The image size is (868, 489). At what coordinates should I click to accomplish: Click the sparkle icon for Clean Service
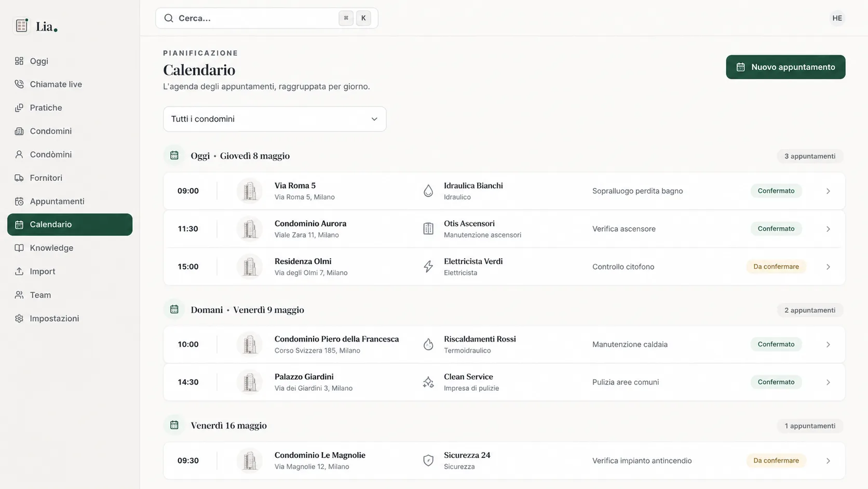click(428, 382)
